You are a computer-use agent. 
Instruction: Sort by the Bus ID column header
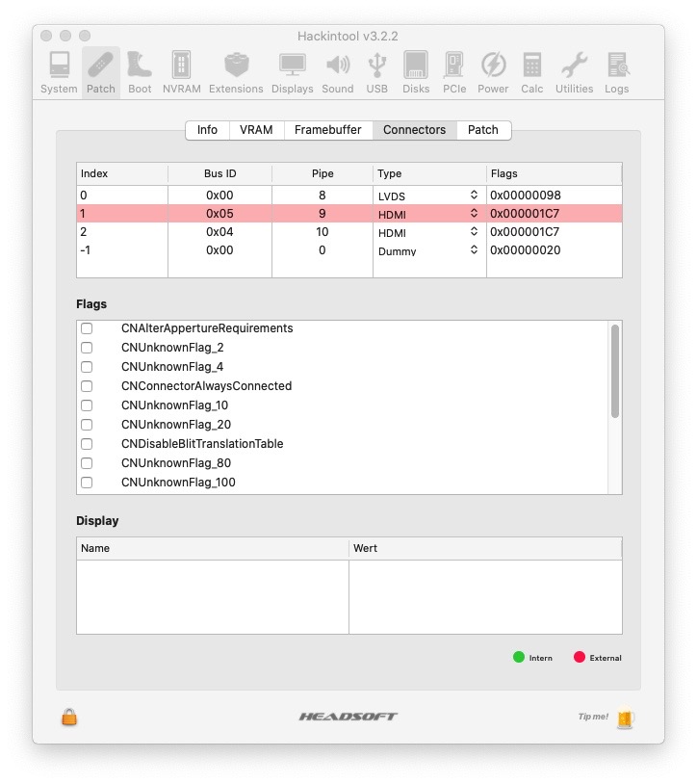pos(219,173)
